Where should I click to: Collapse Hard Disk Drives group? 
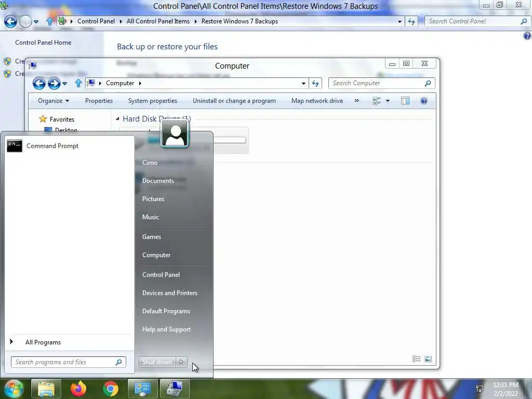tap(117, 119)
